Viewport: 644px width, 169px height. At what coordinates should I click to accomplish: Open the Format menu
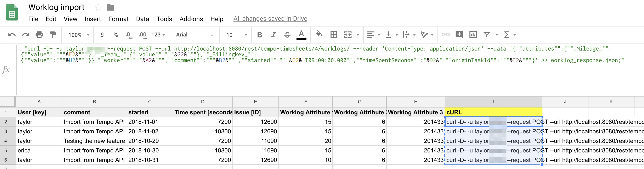click(118, 19)
